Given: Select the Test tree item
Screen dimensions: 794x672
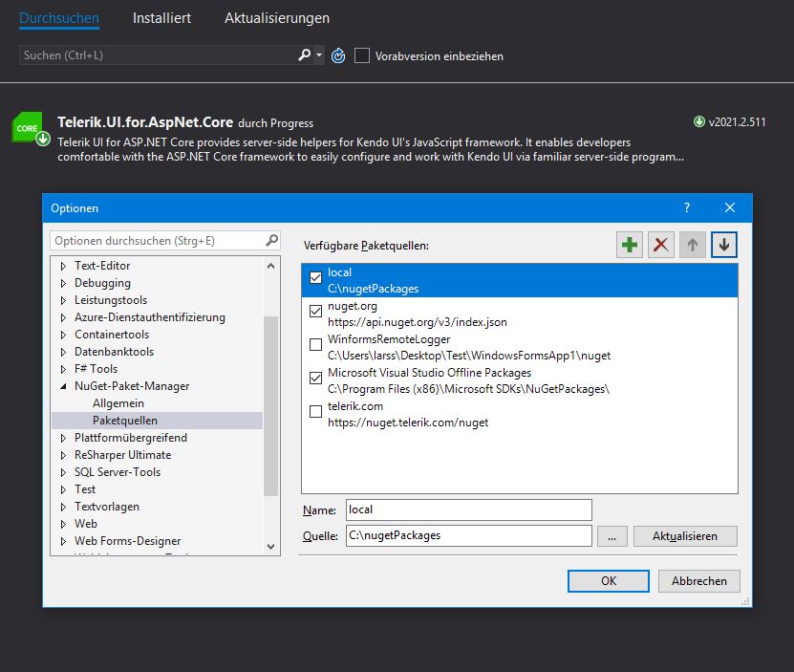Looking at the screenshot, I should 85,489.
